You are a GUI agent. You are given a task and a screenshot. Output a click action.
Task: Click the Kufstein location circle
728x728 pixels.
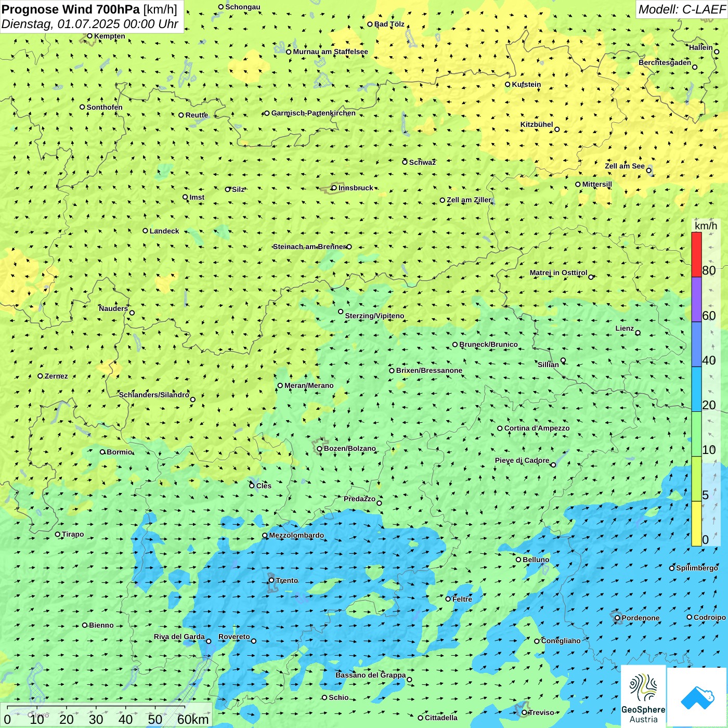pos(508,84)
